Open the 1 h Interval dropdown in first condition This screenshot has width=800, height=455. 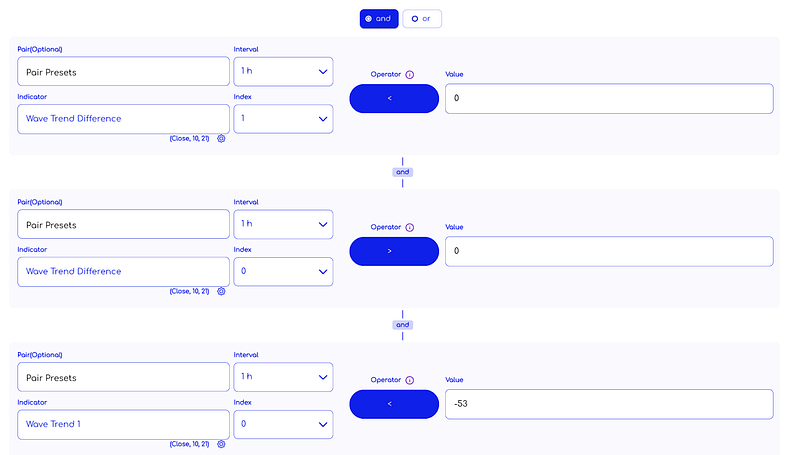point(283,71)
